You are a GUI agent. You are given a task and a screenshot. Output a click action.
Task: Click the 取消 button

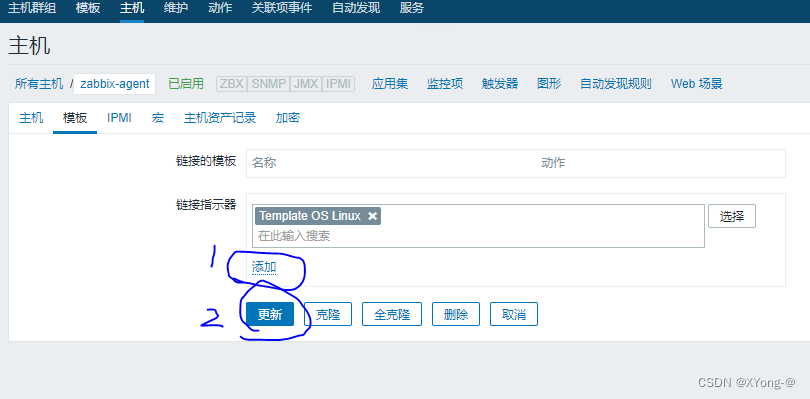[514, 314]
